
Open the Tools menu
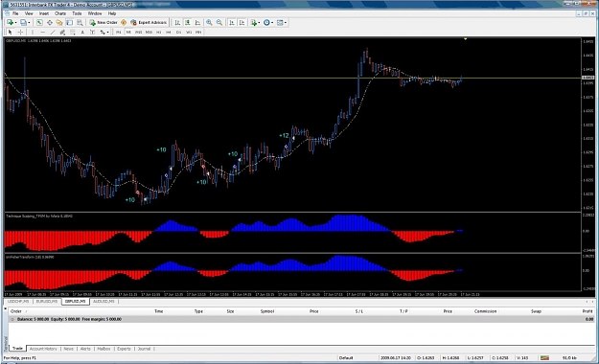click(x=77, y=13)
